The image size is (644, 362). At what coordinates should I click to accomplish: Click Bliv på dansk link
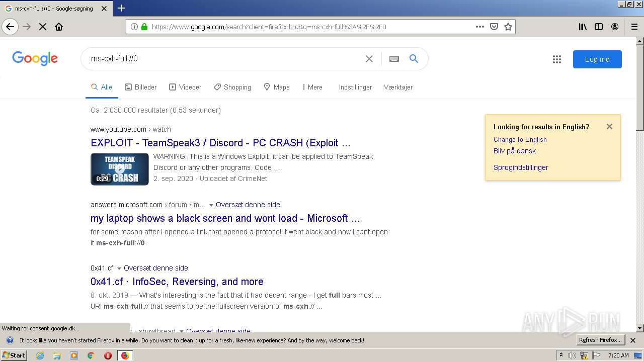[515, 151]
